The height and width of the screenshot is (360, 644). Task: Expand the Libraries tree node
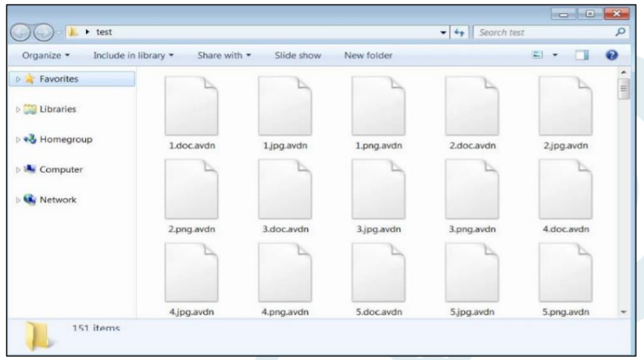pos(18,110)
